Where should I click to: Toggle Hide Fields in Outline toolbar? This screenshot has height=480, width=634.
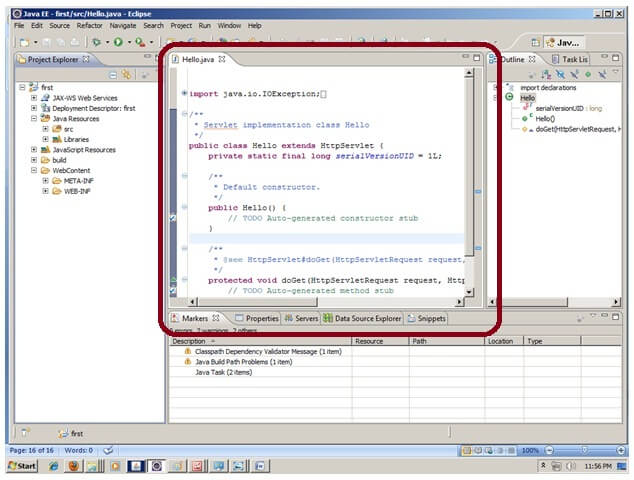click(560, 74)
